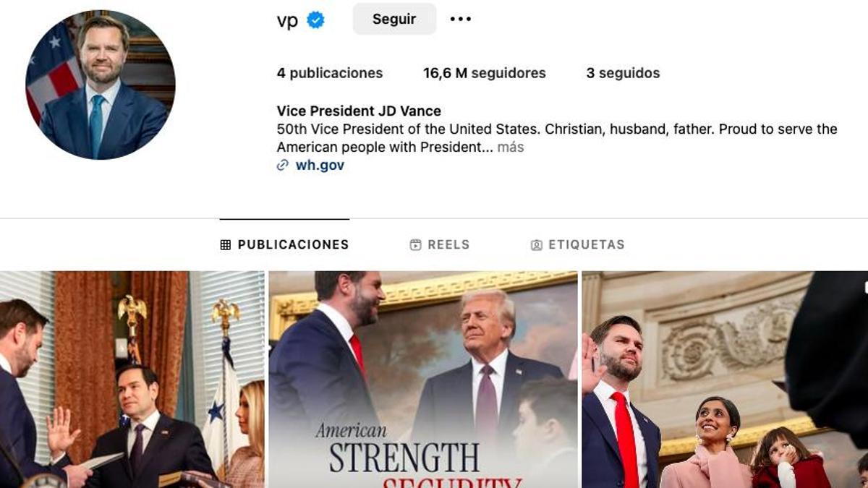Image resolution: width=868 pixels, height=488 pixels.
Task: Open the circular profile picture
Action: (101, 85)
